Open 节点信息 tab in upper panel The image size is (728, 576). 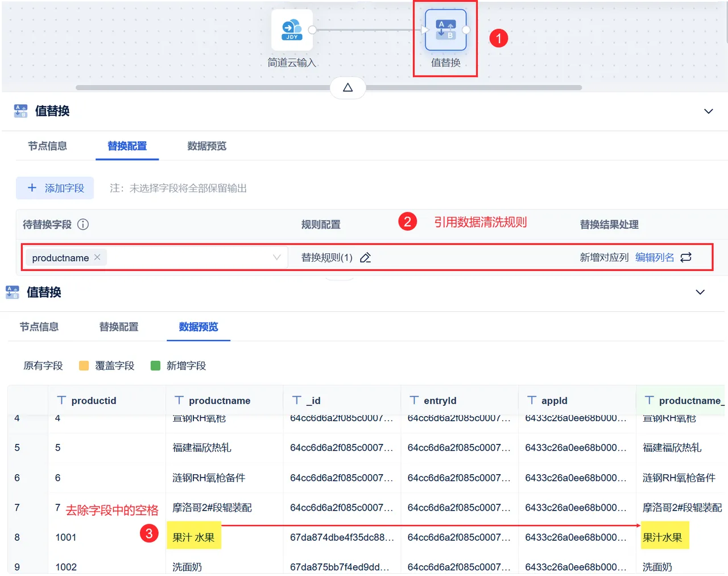[x=47, y=146]
